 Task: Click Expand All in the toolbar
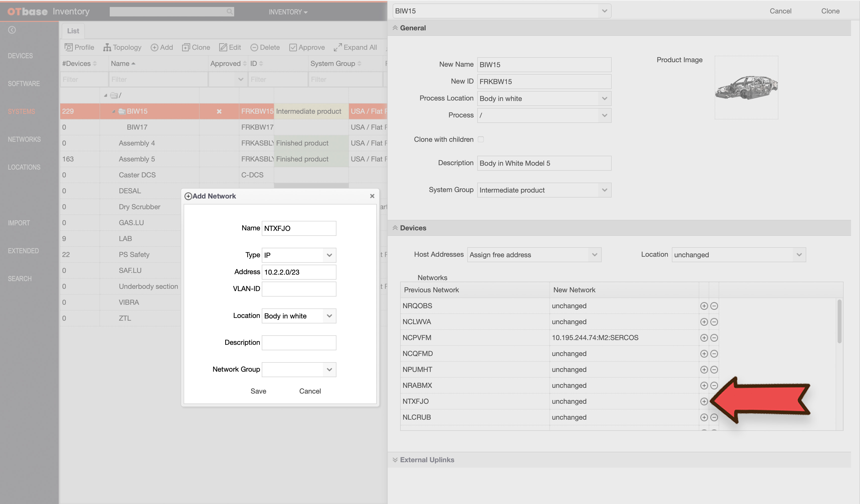click(x=355, y=48)
